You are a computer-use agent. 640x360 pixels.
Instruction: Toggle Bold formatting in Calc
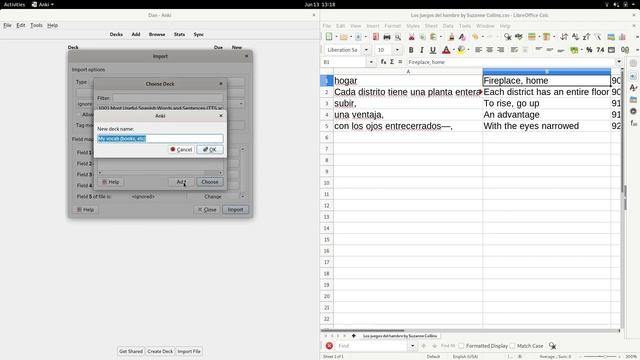(x=411, y=50)
